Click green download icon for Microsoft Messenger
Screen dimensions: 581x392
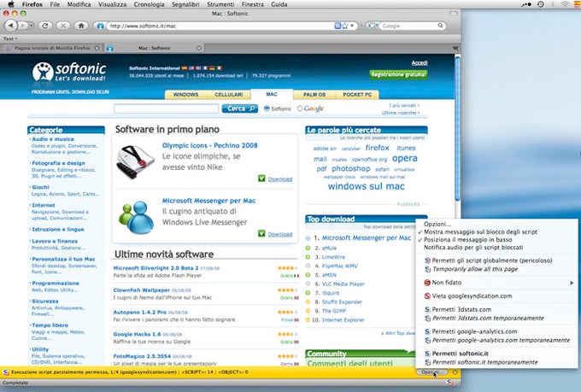[x=261, y=233]
